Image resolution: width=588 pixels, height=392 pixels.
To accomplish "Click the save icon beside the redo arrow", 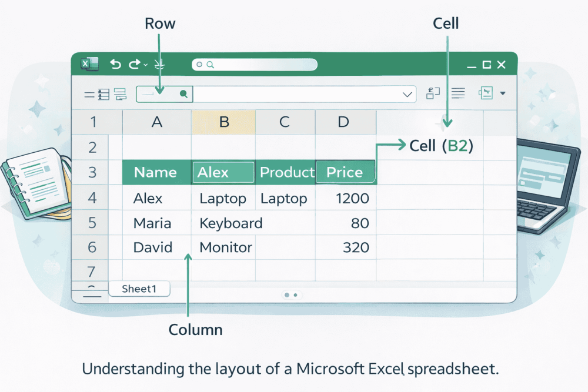I will click(x=158, y=65).
